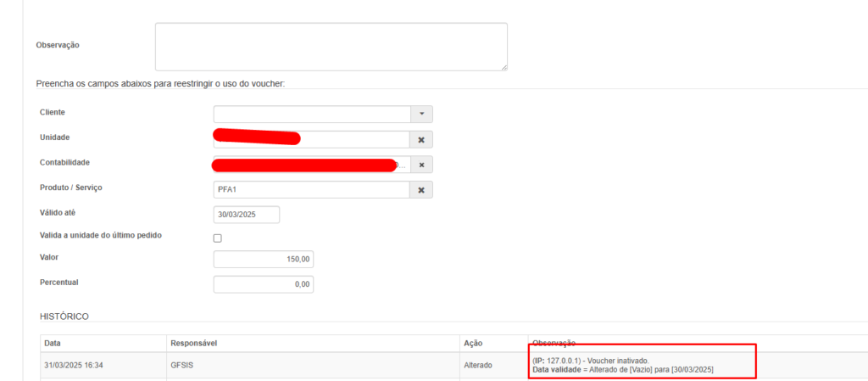Click the Valor field showing 150,00
Viewport: 868px width, 381px height.
[263, 259]
